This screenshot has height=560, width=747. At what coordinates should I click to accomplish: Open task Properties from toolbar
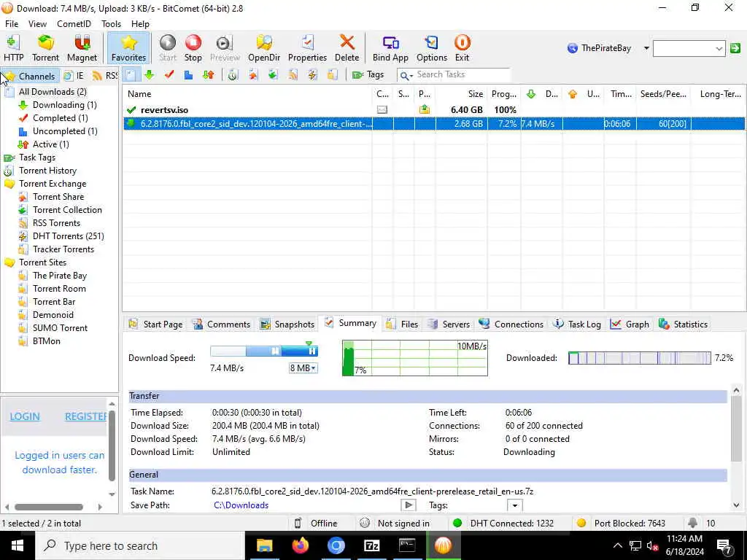coord(307,48)
